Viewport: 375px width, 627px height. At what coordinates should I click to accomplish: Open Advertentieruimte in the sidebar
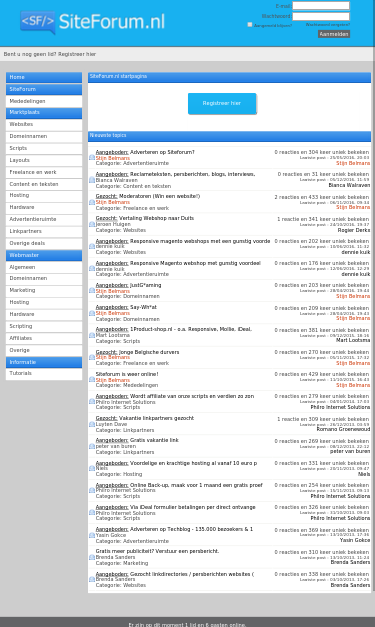44,220
